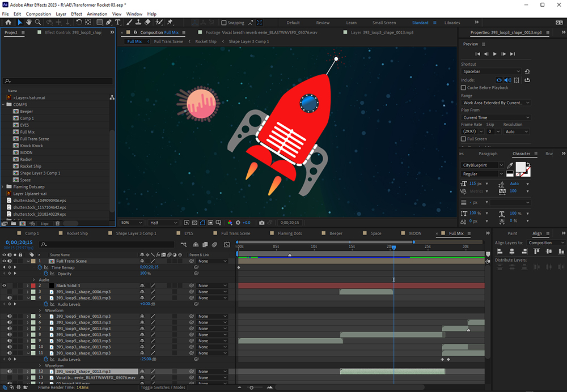Delete selected project item with trash icon
The image size is (567, 392).
57,223
